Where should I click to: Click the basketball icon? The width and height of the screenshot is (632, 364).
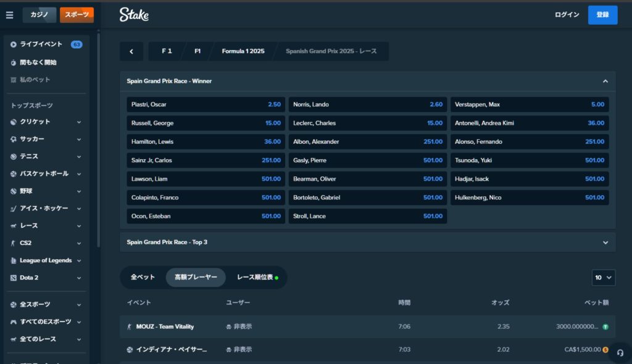pyautogui.click(x=14, y=174)
